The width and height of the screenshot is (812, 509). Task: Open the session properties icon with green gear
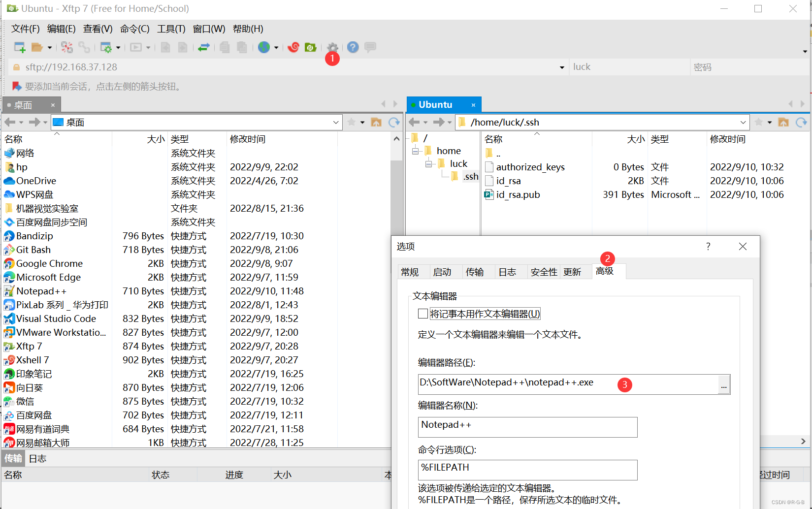click(x=106, y=47)
